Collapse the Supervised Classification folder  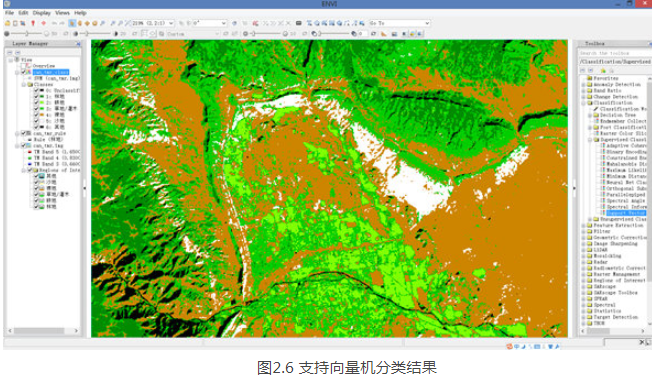(x=590, y=139)
